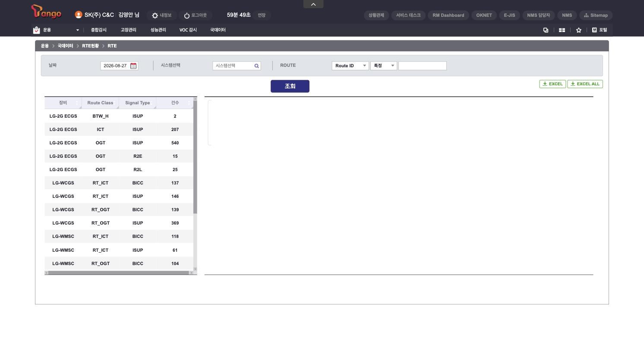Image resolution: width=644 pixels, height=350 pixels.
Task: Open 내정보 gear settings
Action: click(x=161, y=15)
